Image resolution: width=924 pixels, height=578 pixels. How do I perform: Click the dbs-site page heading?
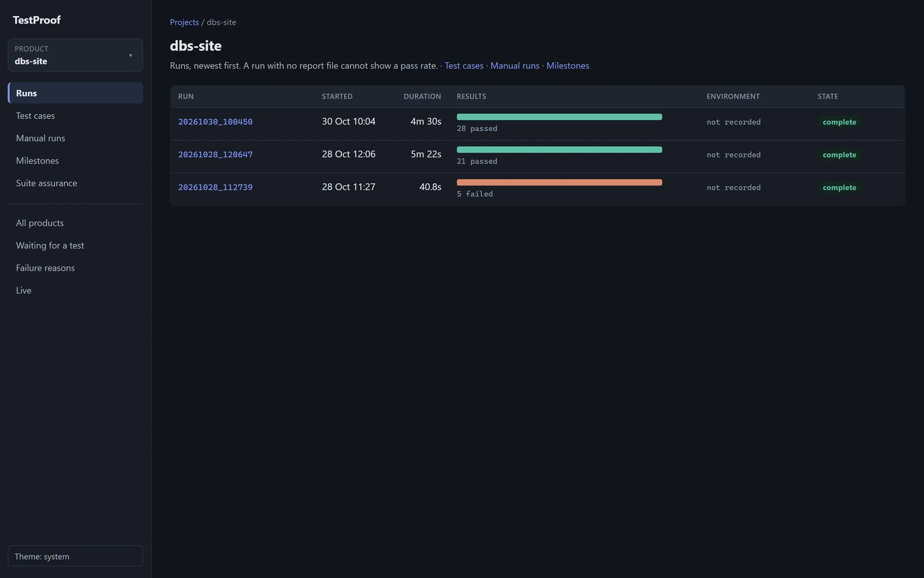[x=196, y=46]
